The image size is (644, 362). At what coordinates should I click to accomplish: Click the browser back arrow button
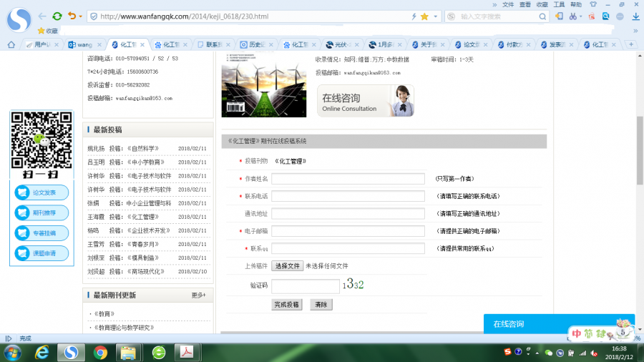[42, 16]
